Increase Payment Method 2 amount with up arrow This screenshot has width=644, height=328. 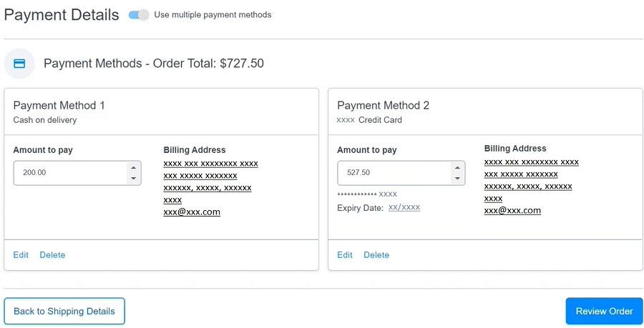pos(457,167)
